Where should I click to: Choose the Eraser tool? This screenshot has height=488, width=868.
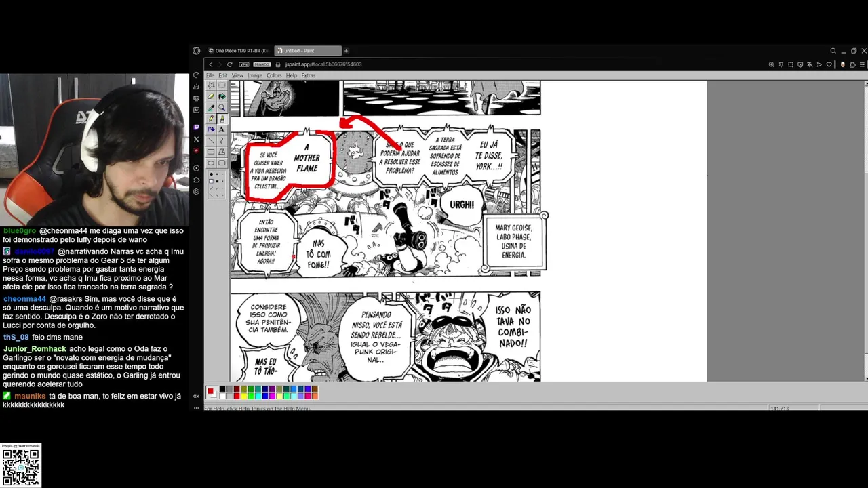click(x=211, y=96)
